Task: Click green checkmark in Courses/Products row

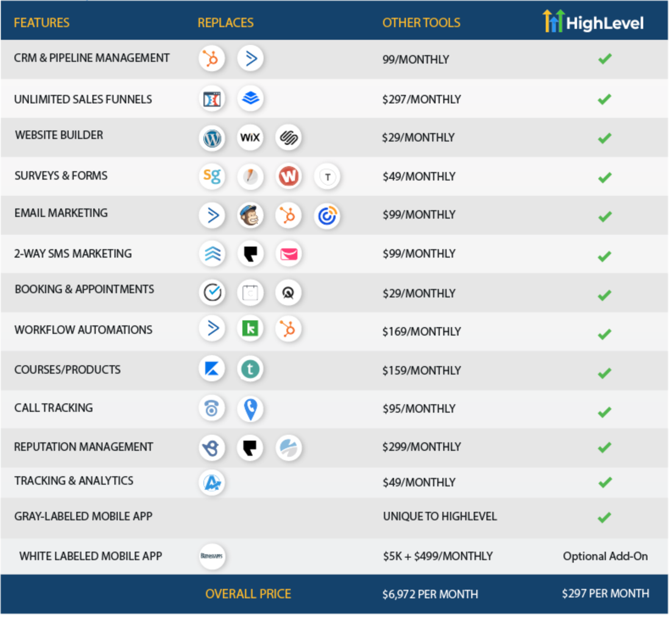Action: coord(605,373)
